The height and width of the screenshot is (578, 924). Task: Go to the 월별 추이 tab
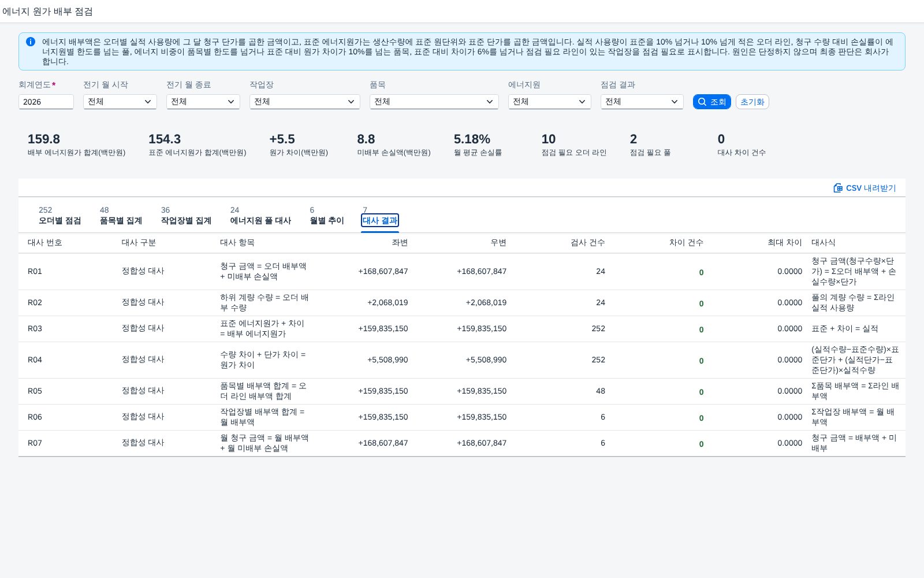click(327, 216)
